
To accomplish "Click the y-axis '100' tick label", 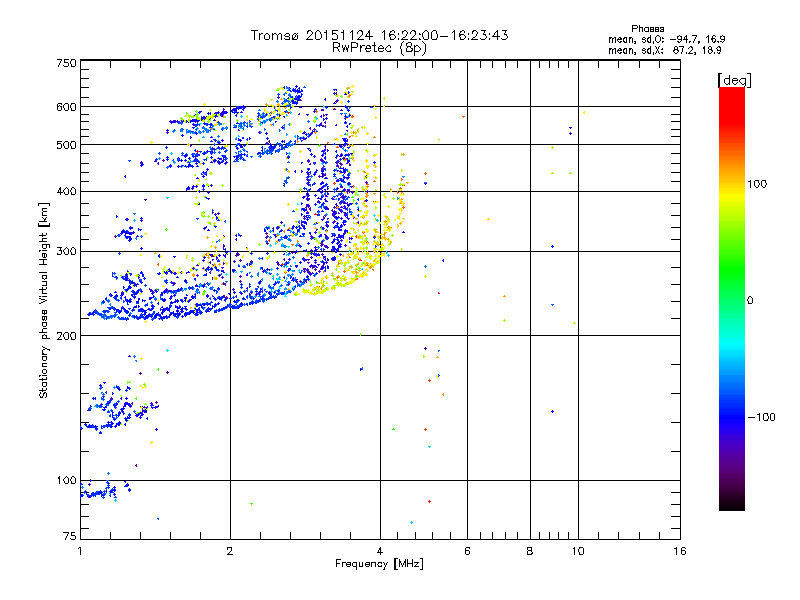I will (x=66, y=481).
